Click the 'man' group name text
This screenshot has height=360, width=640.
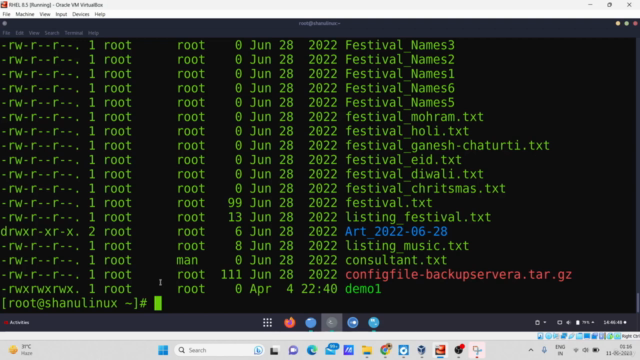[x=187, y=260]
